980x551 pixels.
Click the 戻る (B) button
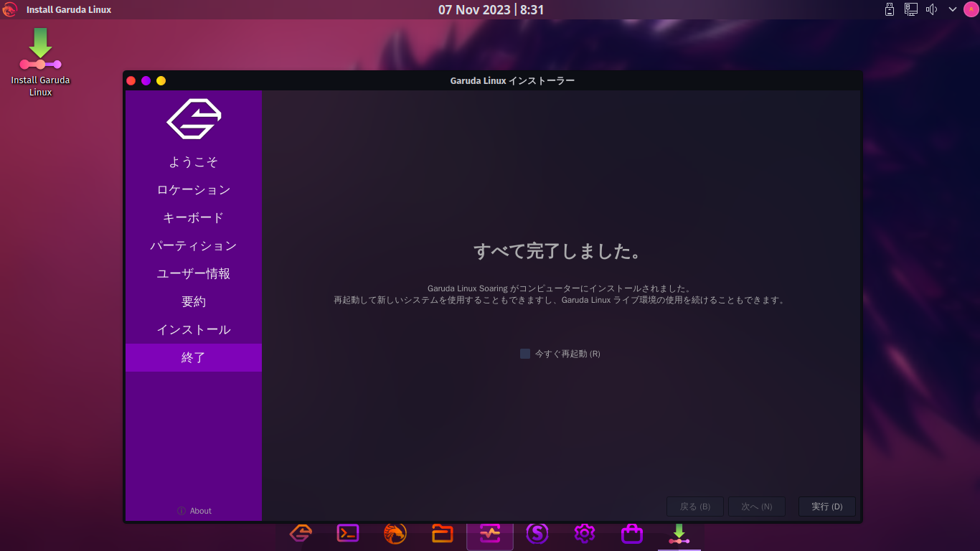[x=695, y=507]
